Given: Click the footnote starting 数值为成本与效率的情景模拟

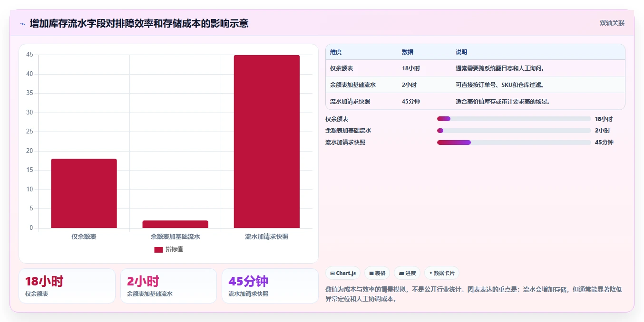Looking at the screenshot, I should click(474, 294).
